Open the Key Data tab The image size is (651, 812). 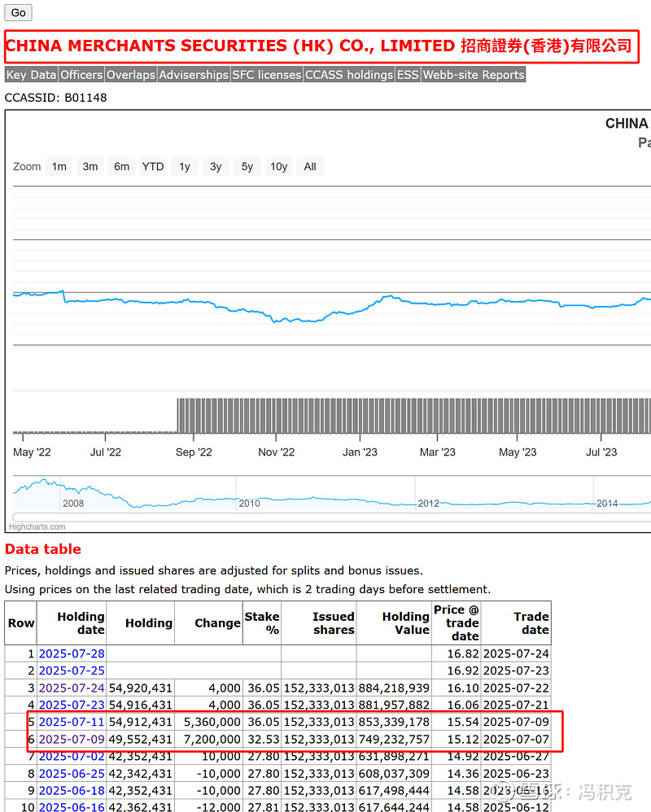click(31, 75)
